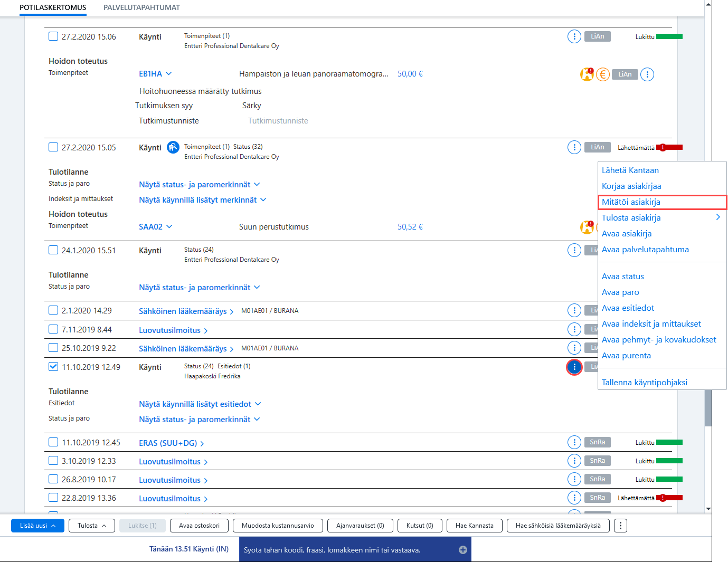Click the SnRa badge on the ERAS row 11.10.2019 12.45

pos(598,442)
